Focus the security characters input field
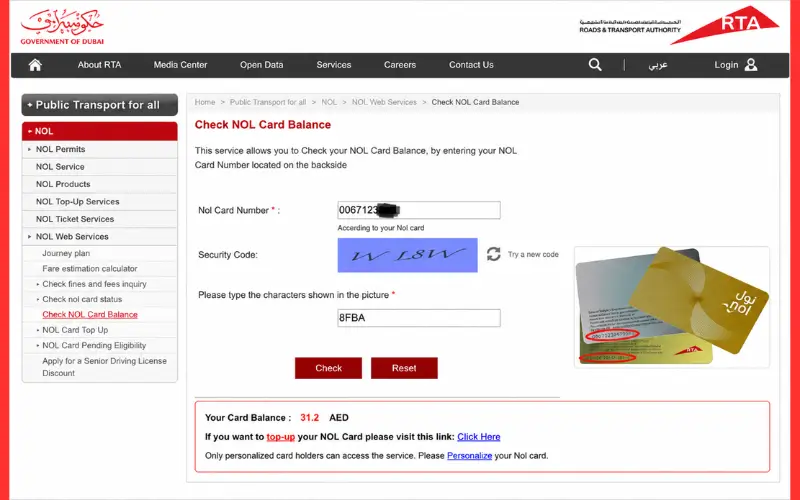This screenshot has width=800, height=500. coord(419,318)
